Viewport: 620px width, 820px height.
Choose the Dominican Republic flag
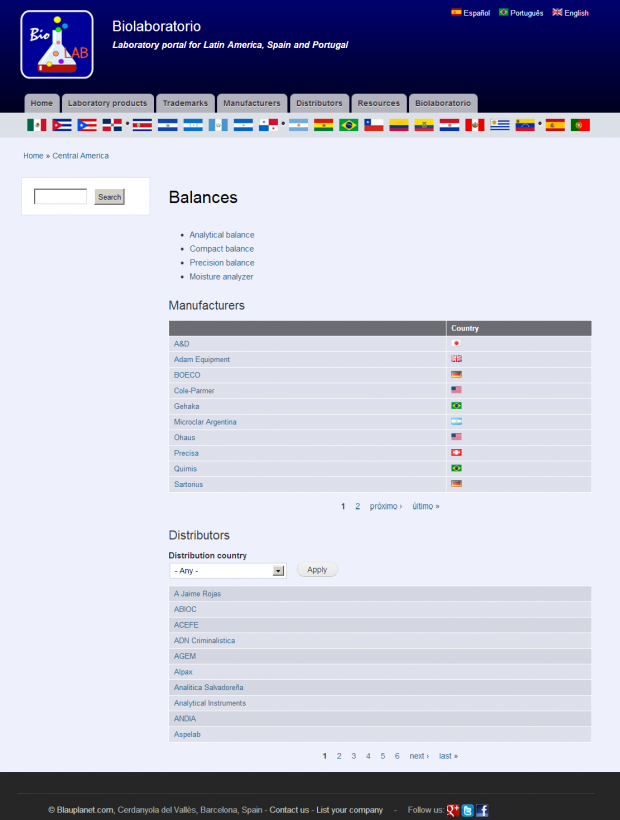[112, 125]
